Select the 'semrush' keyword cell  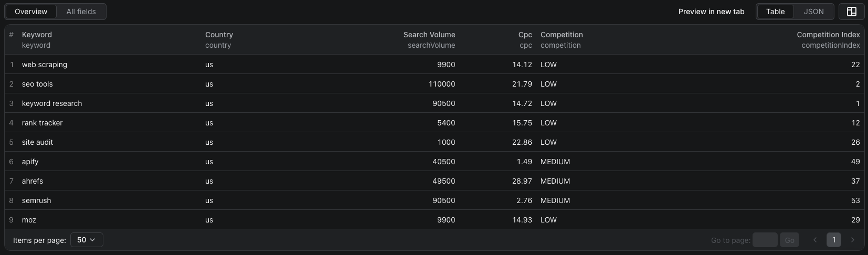coord(37,200)
